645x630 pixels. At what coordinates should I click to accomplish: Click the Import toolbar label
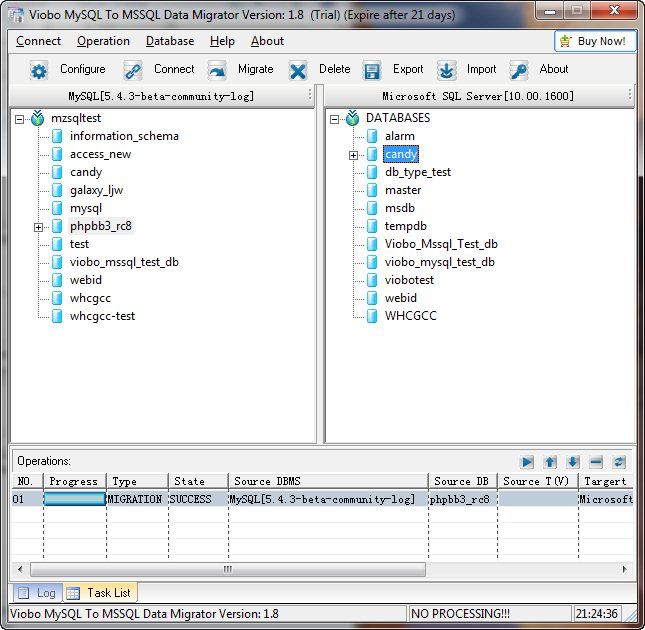tap(481, 69)
